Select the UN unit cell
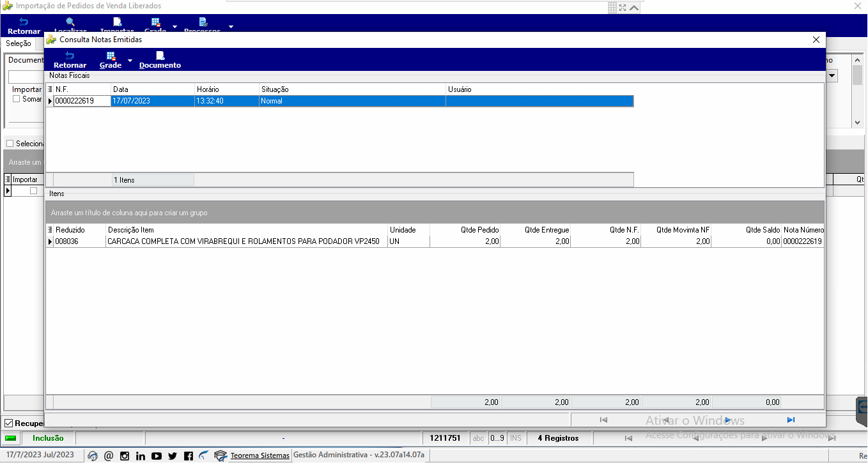Screen dimensions: 868x465 coord(408,241)
